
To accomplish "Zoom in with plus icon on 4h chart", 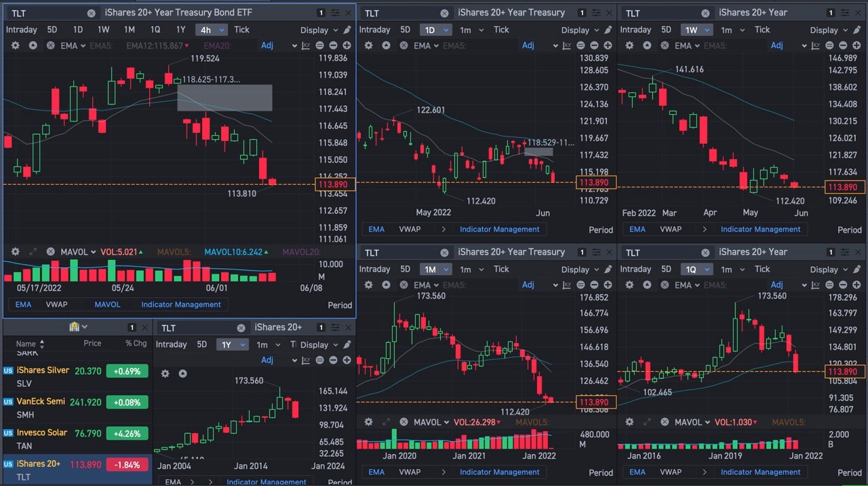I will [x=347, y=45].
